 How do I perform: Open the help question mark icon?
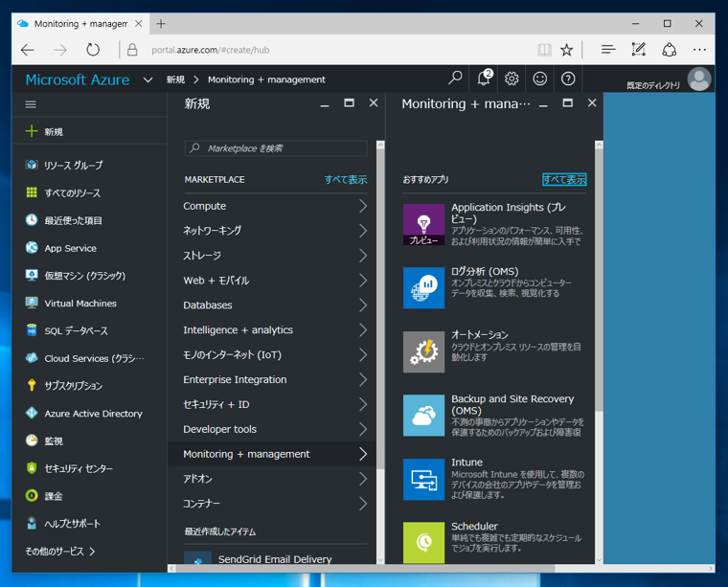click(x=568, y=79)
